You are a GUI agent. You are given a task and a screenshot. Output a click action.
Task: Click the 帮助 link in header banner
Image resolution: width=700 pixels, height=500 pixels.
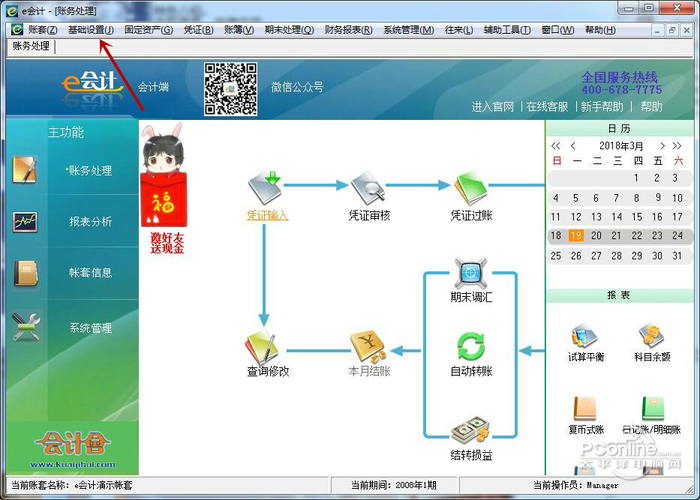pyautogui.click(x=652, y=107)
